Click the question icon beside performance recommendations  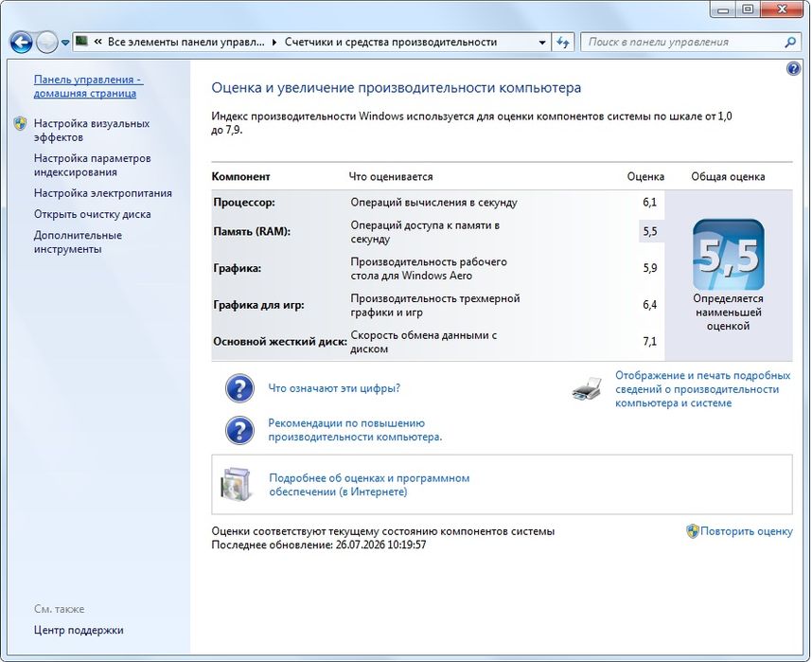click(x=239, y=430)
